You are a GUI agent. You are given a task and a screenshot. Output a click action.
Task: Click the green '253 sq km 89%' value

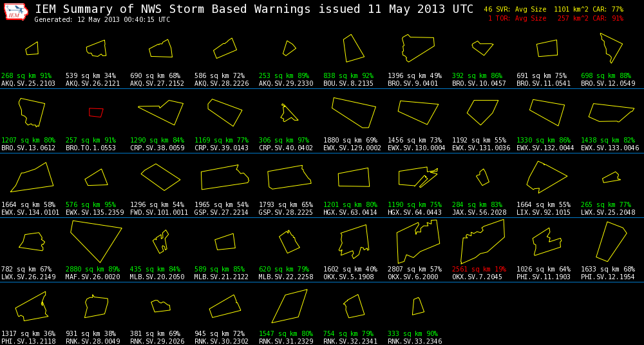point(284,75)
